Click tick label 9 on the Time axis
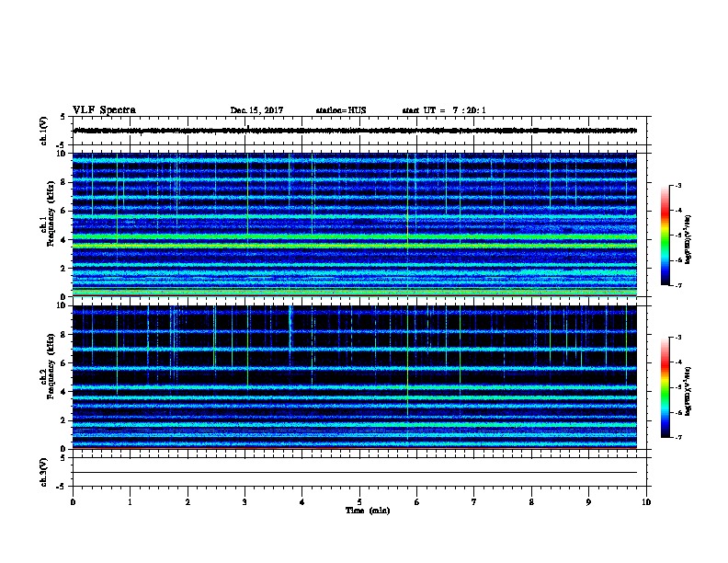Viewport: 728px width, 563px height. (x=588, y=502)
